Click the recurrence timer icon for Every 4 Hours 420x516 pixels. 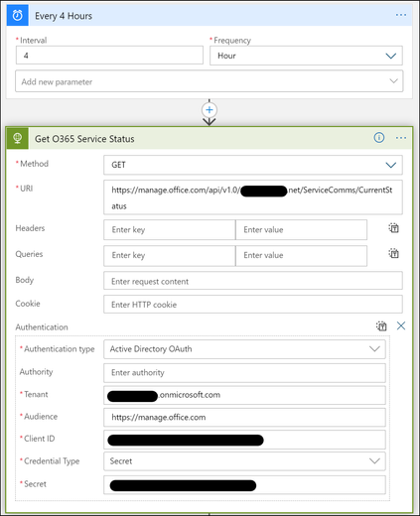tap(17, 15)
